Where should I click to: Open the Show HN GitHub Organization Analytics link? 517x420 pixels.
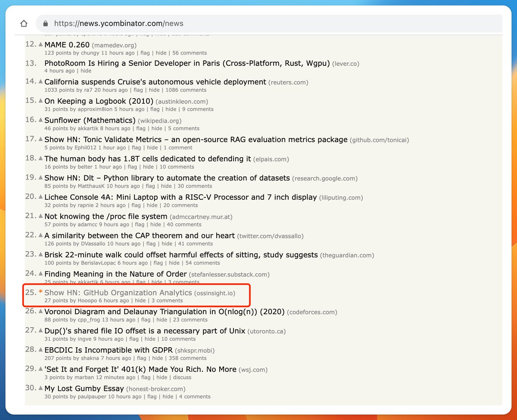point(118,293)
